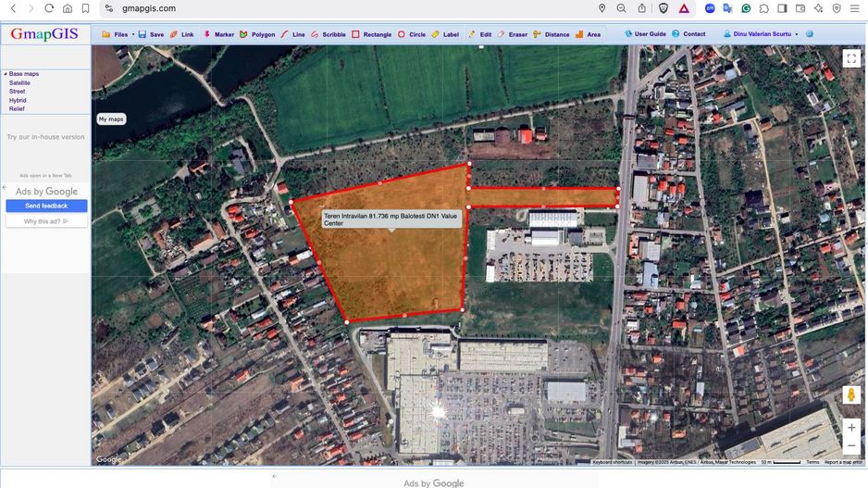The width and height of the screenshot is (868, 488).
Task: Click browser home button
Action: point(68,8)
